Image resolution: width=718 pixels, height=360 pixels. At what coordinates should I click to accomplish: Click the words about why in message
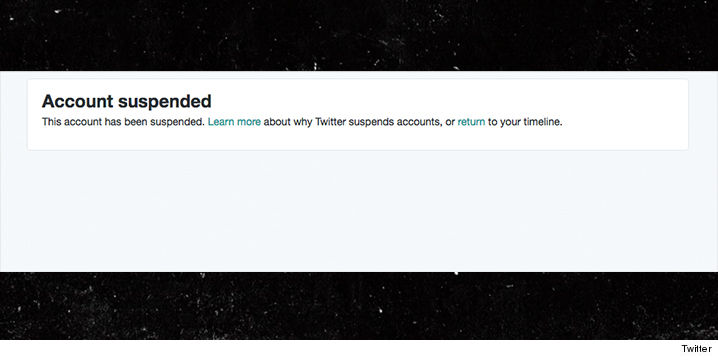pos(288,122)
